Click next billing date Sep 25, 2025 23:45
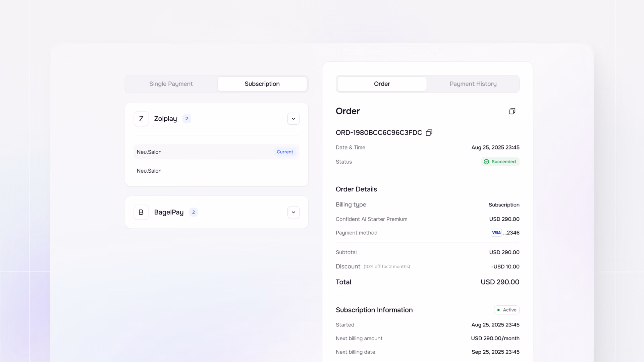The width and height of the screenshot is (644, 362). [495, 352]
